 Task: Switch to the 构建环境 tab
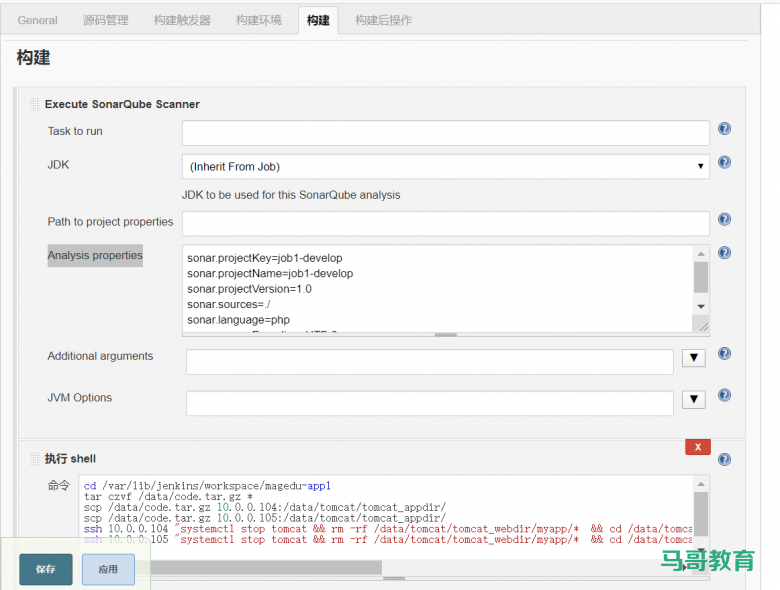click(259, 20)
